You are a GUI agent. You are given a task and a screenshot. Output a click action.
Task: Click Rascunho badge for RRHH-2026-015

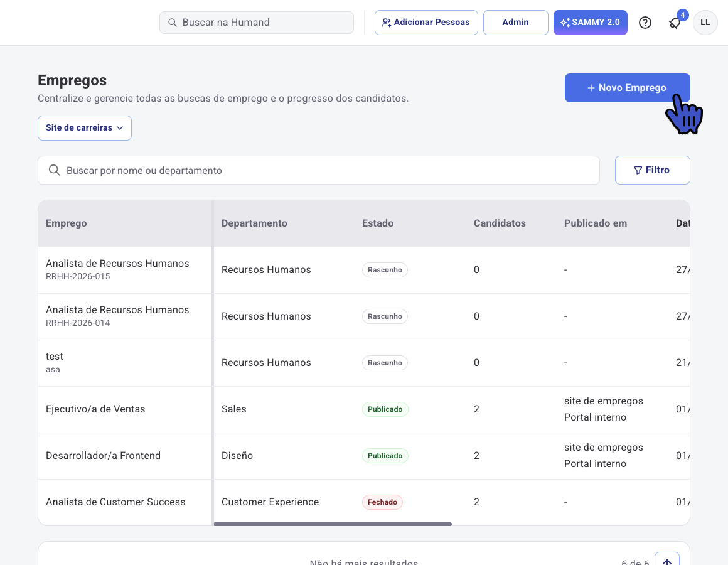coord(385,270)
